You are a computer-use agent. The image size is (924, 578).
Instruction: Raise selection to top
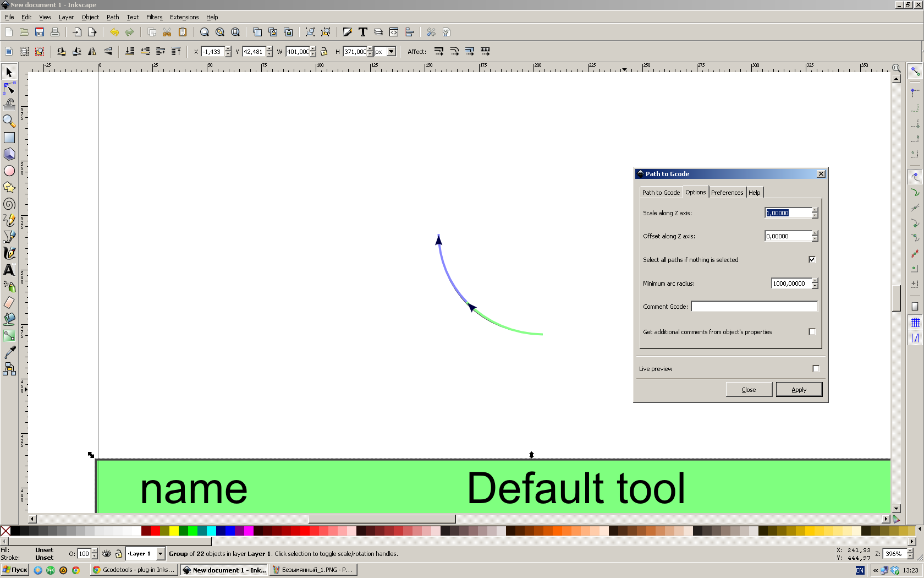[176, 51]
